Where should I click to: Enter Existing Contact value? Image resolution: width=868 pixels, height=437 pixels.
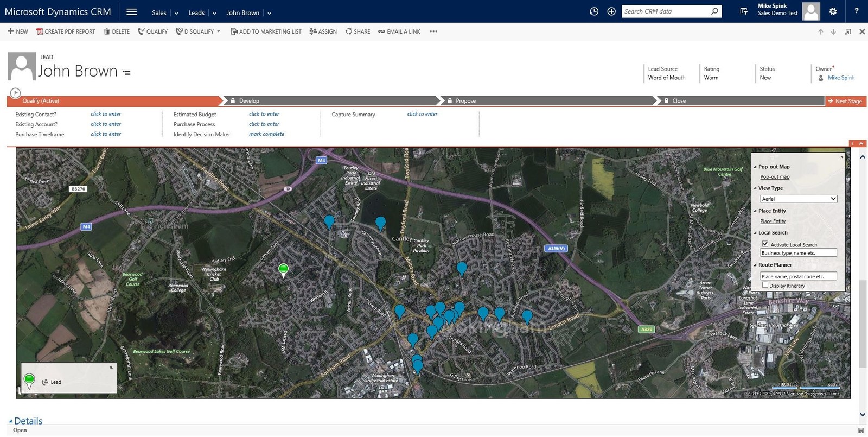pos(106,114)
